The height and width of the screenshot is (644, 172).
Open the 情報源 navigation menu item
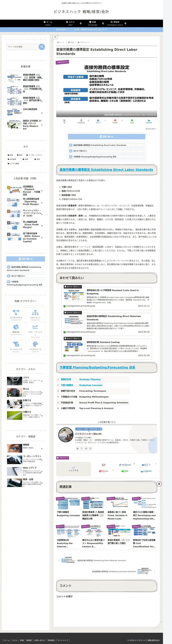tap(115, 23)
